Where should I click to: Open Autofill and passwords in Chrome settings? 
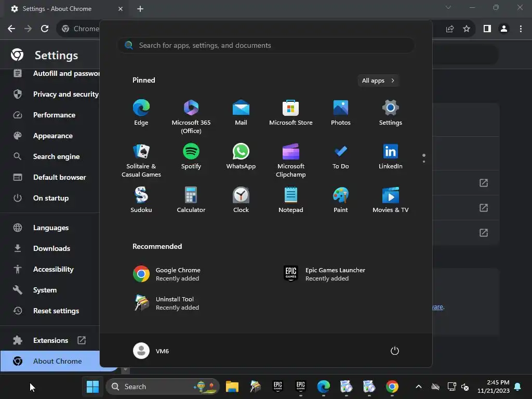pos(56,73)
